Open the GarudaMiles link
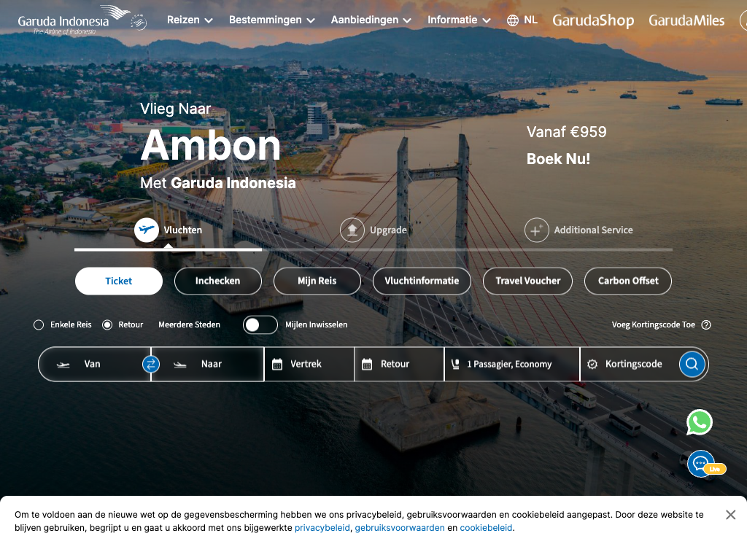 [686, 20]
